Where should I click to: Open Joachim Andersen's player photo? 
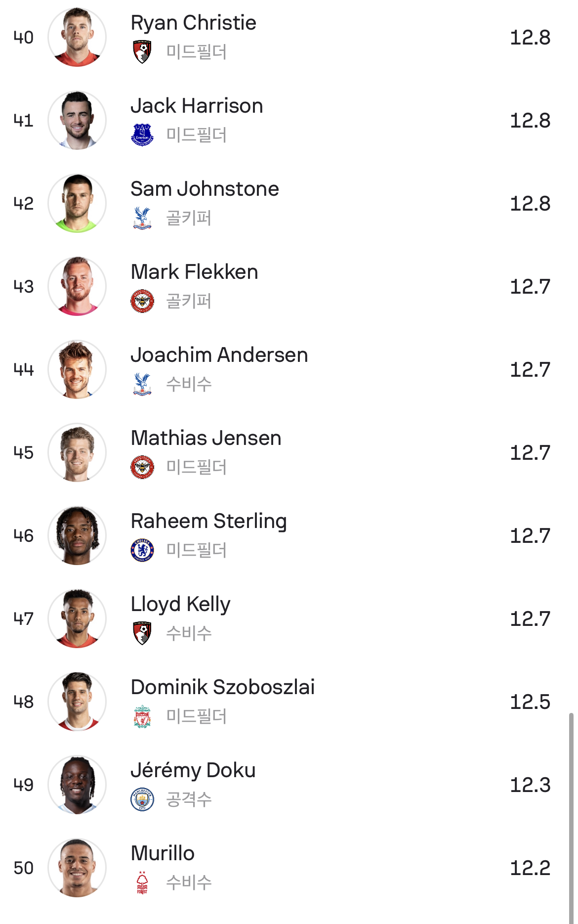pyautogui.click(x=77, y=370)
